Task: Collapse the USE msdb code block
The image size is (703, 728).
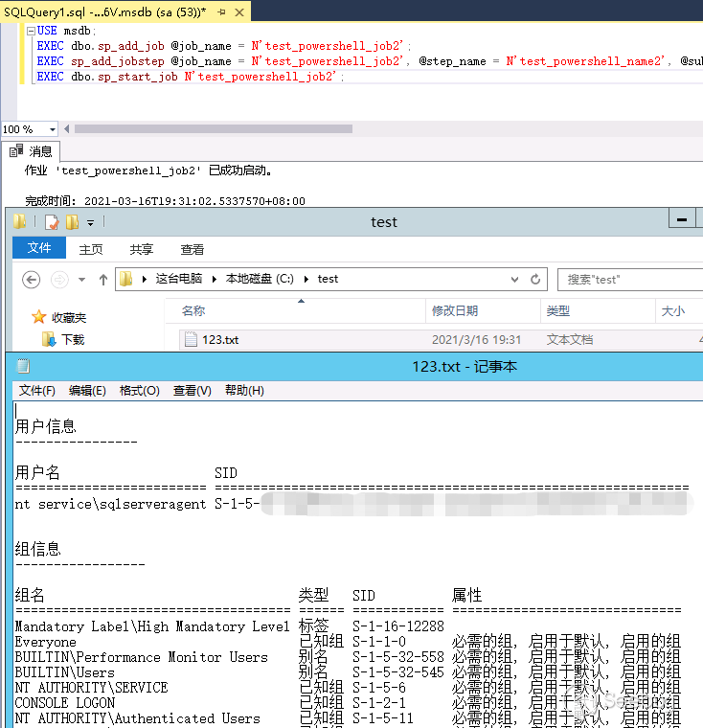Action: (31, 31)
